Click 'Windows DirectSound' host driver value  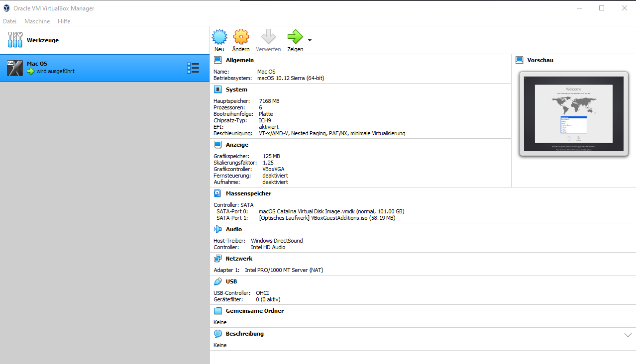coord(277,241)
